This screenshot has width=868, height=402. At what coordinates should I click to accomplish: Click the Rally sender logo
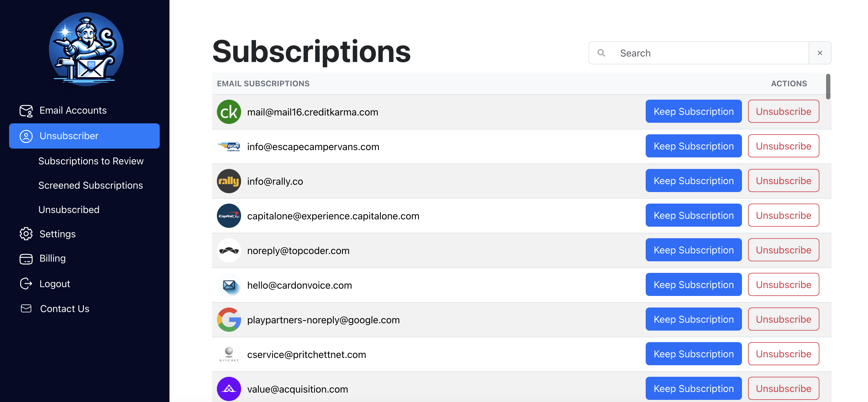[x=229, y=181]
